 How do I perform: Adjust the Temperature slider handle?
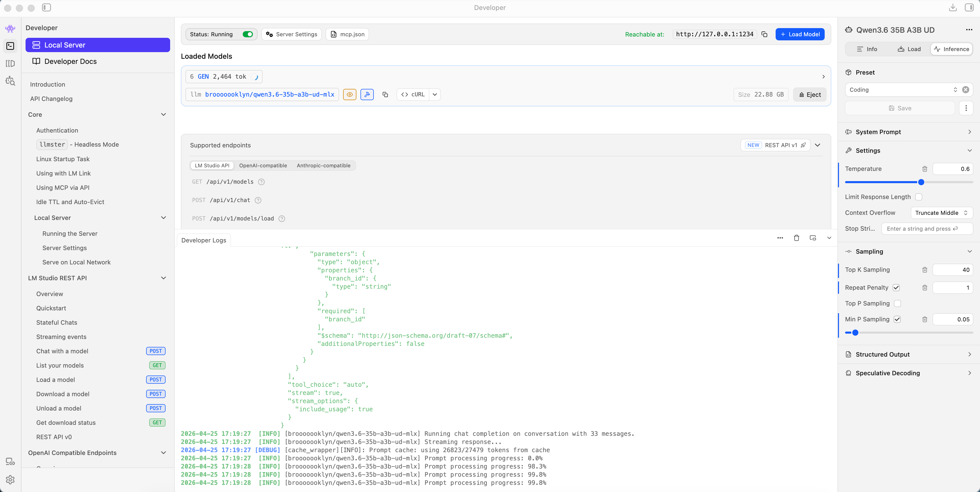(921, 182)
